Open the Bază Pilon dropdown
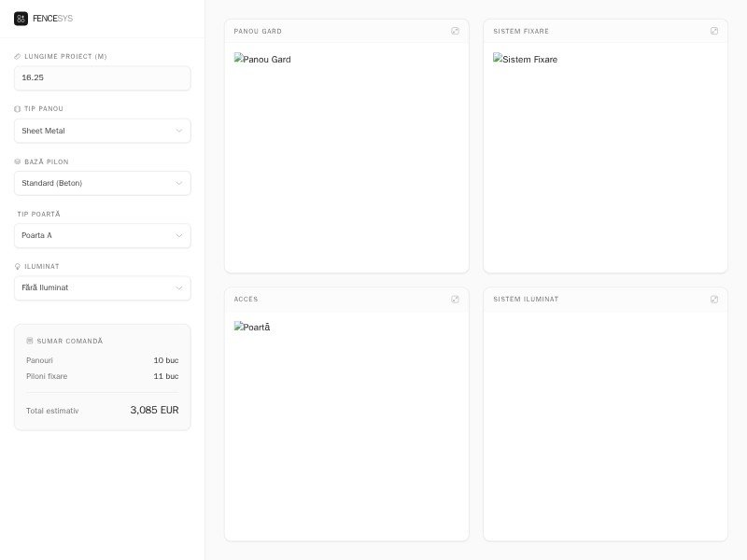This screenshot has width=747, height=560. 103,183
